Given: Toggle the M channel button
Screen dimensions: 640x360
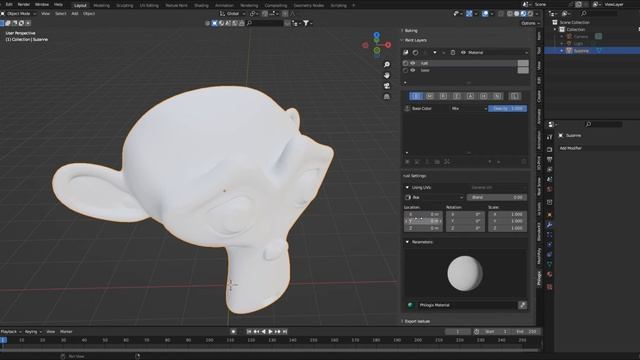Looking at the screenshot, I should click(429, 96).
